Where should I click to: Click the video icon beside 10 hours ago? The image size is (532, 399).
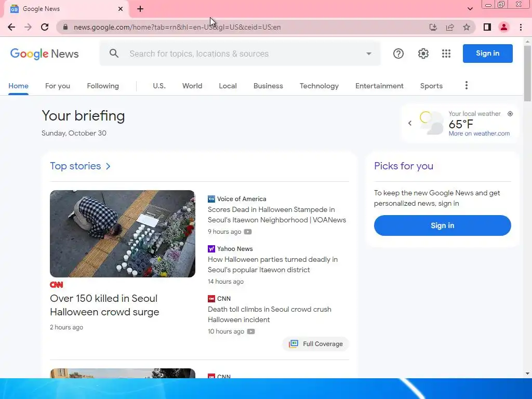[x=251, y=331]
